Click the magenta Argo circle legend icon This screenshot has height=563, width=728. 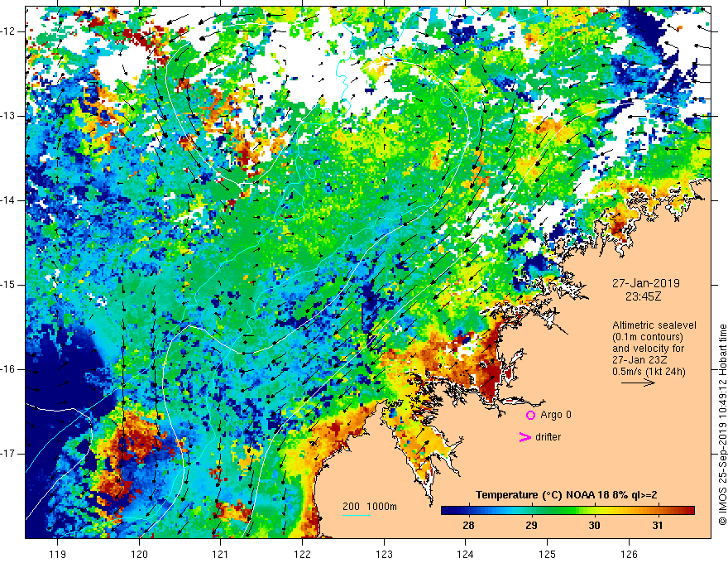pyautogui.click(x=530, y=415)
